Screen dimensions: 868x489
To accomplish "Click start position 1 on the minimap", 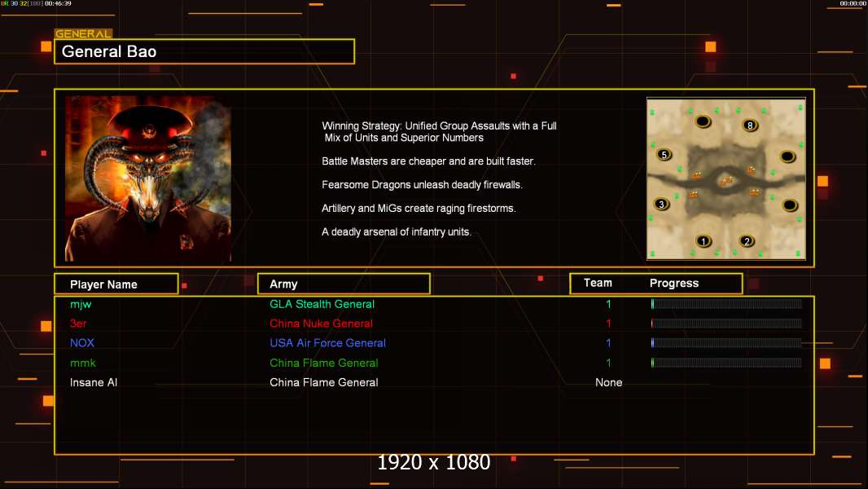I will click(704, 241).
